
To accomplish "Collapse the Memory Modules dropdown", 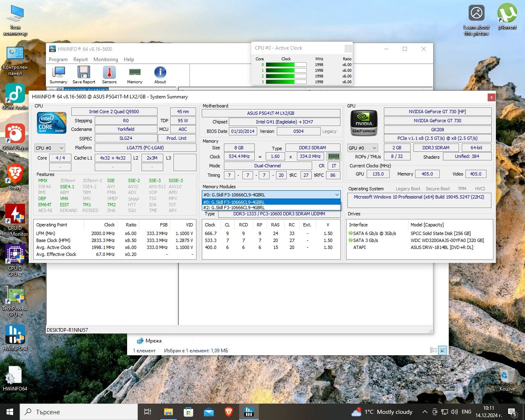I will coord(337,195).
